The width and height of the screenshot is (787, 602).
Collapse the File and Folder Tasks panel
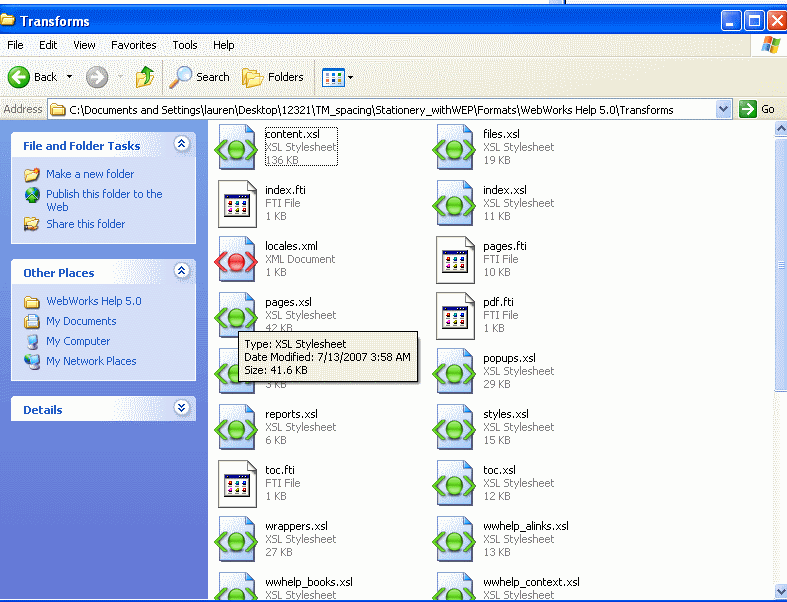[181, 145]
